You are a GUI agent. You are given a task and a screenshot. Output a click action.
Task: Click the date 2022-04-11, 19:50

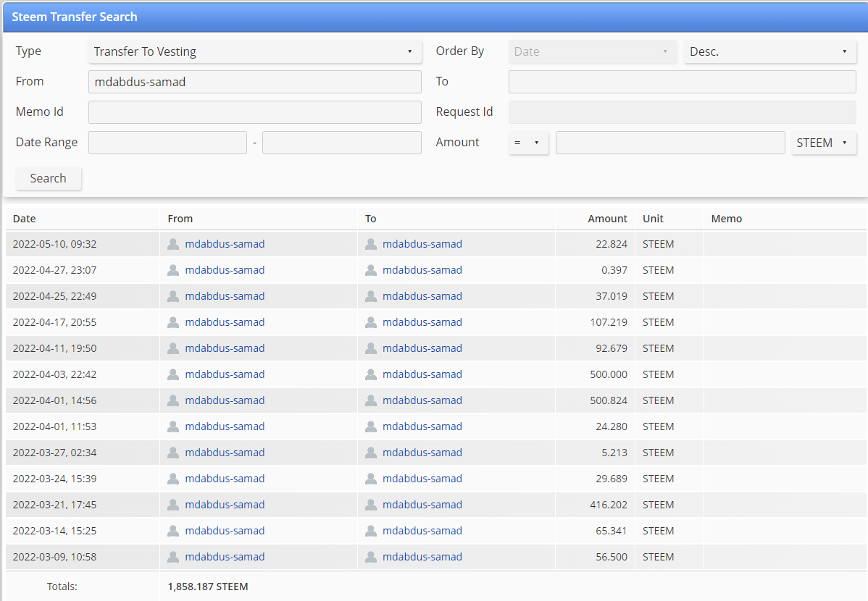[54, 348]
